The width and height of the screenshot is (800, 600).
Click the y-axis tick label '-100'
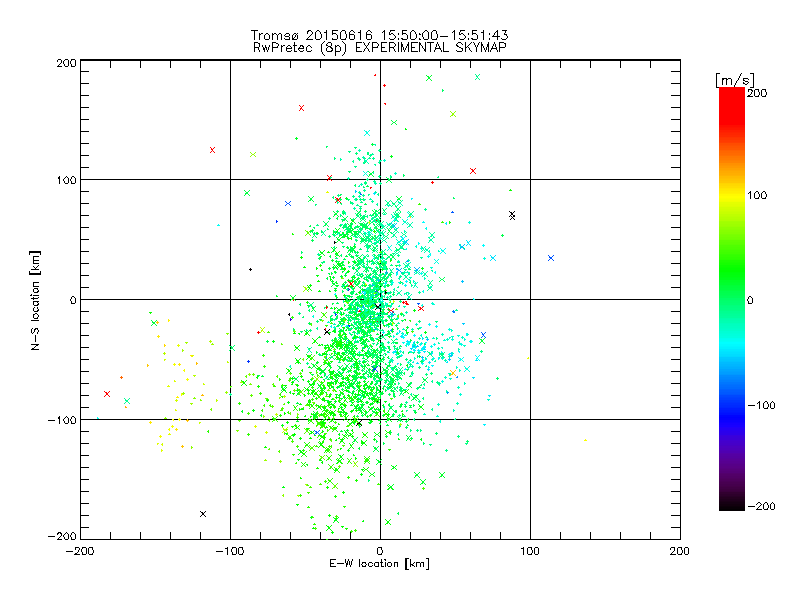[x=62, y=420]
